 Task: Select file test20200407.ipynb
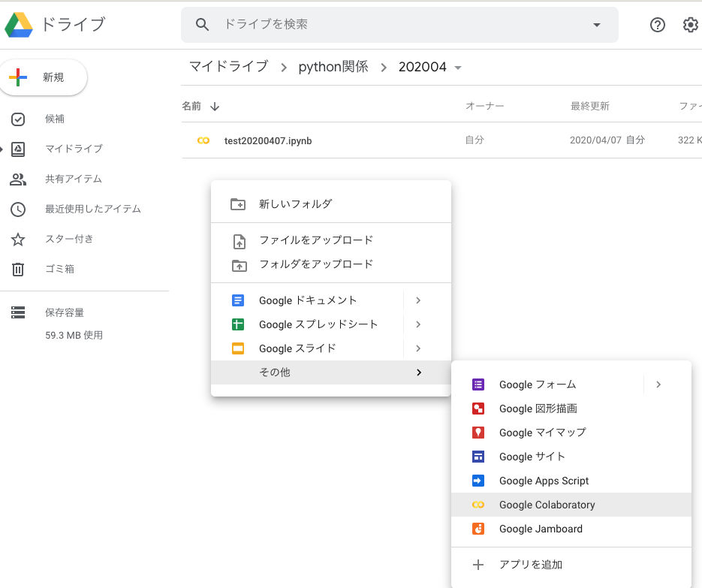pyautogui.click(x=268, y=140)
